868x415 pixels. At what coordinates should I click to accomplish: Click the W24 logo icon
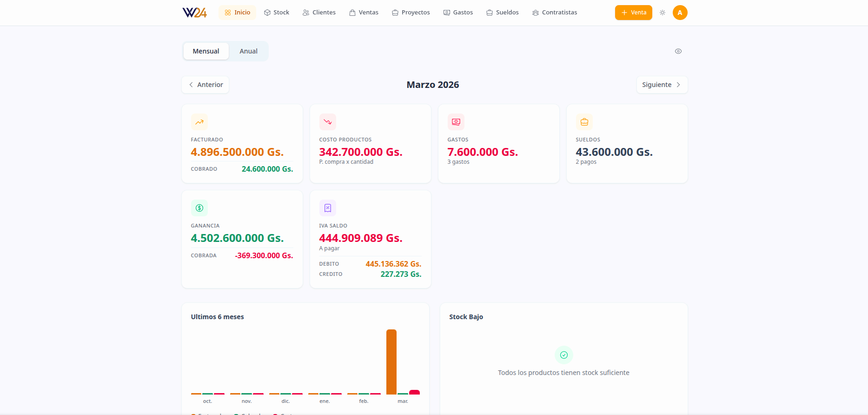(194, 13)
